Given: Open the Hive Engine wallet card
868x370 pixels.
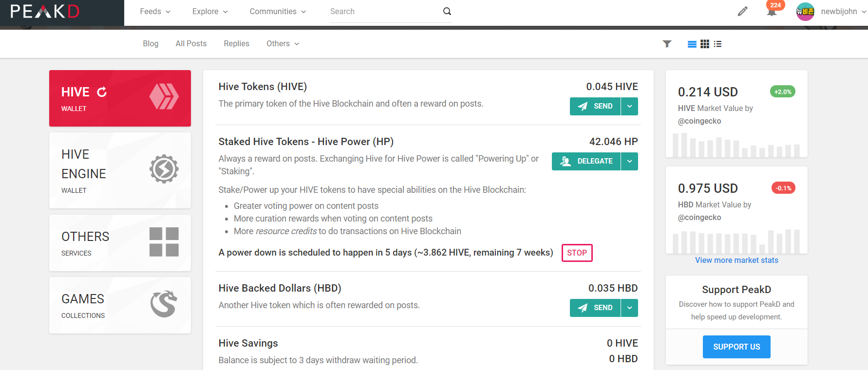Looking at the screenshot, I should [120, 170].
